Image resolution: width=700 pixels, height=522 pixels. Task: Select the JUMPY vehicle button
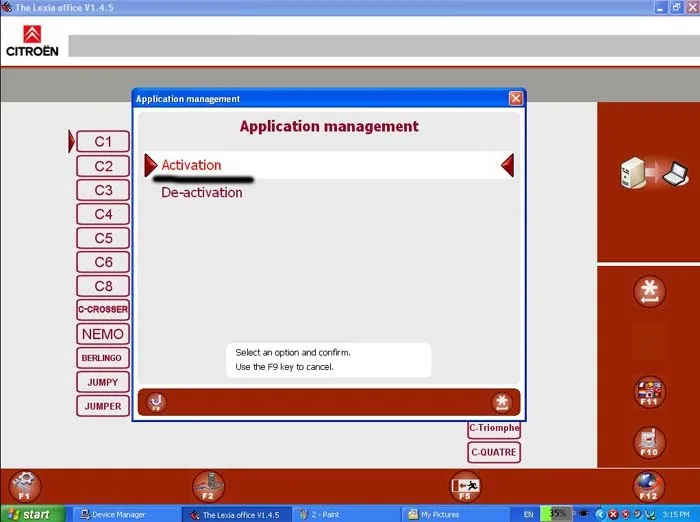(x=103, y=382)
